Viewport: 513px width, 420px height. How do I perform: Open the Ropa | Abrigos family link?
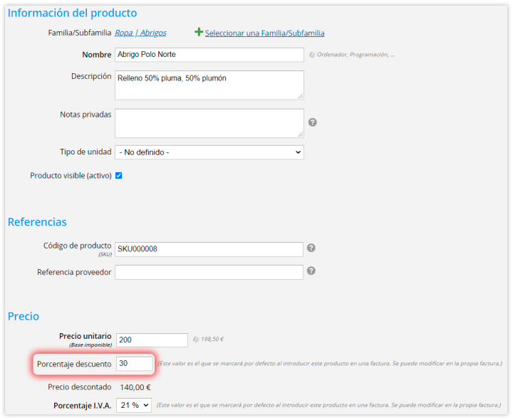click(x=140, y=33)
